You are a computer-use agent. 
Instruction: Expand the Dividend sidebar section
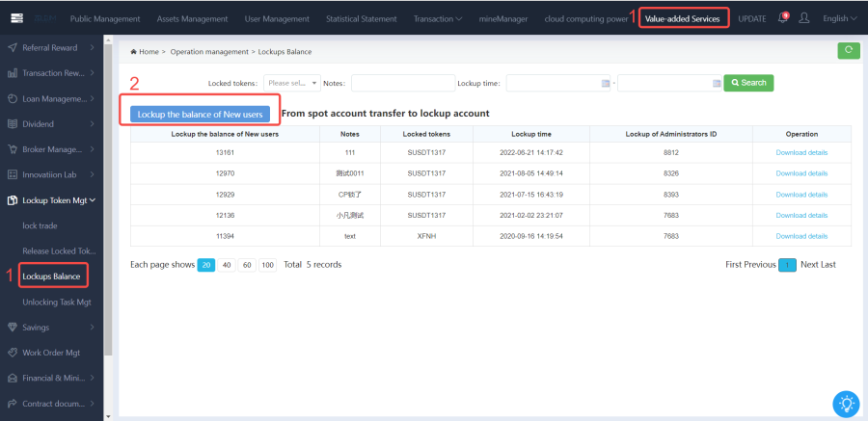coord(92,124)
